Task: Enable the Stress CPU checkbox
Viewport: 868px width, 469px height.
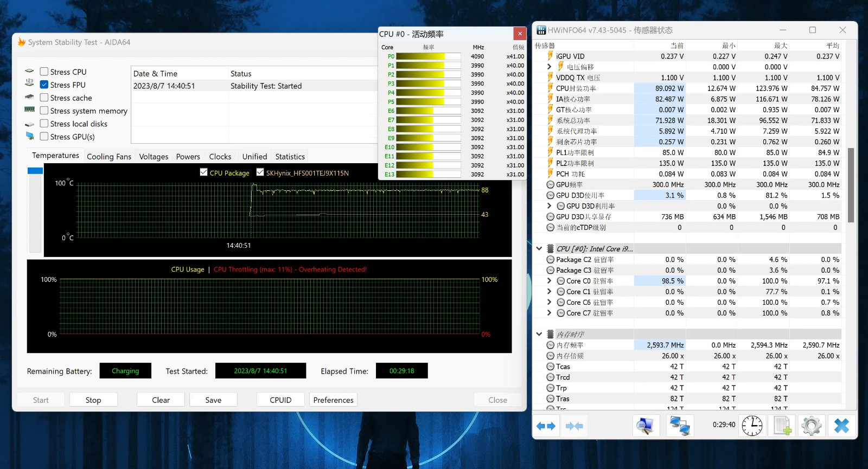Action: [x=44, y=72]
